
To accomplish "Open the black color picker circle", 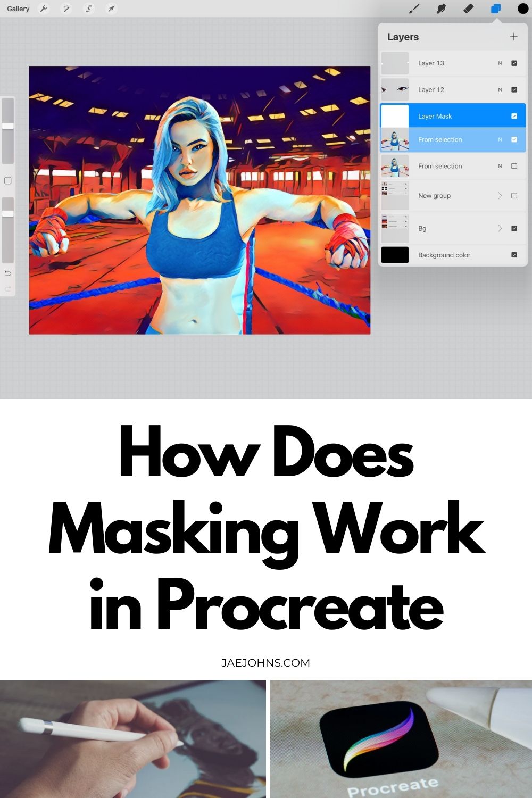I will [523, 9].
